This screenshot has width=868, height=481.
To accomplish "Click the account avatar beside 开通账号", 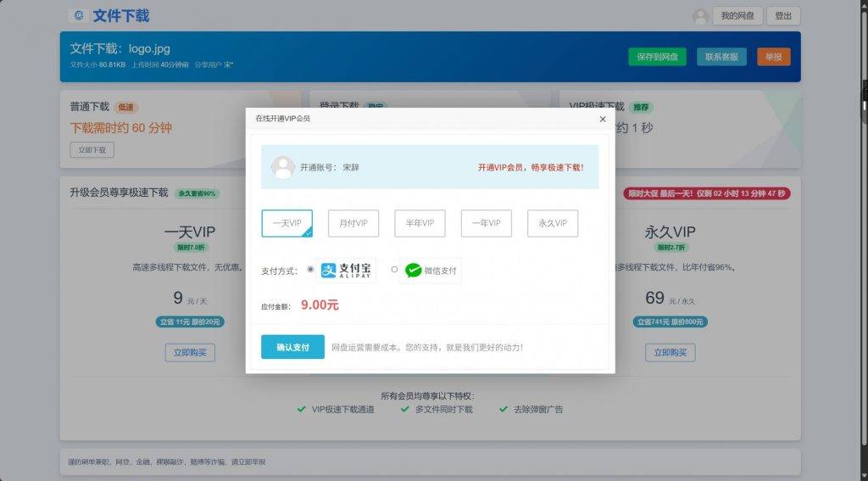I will [283, 167].
